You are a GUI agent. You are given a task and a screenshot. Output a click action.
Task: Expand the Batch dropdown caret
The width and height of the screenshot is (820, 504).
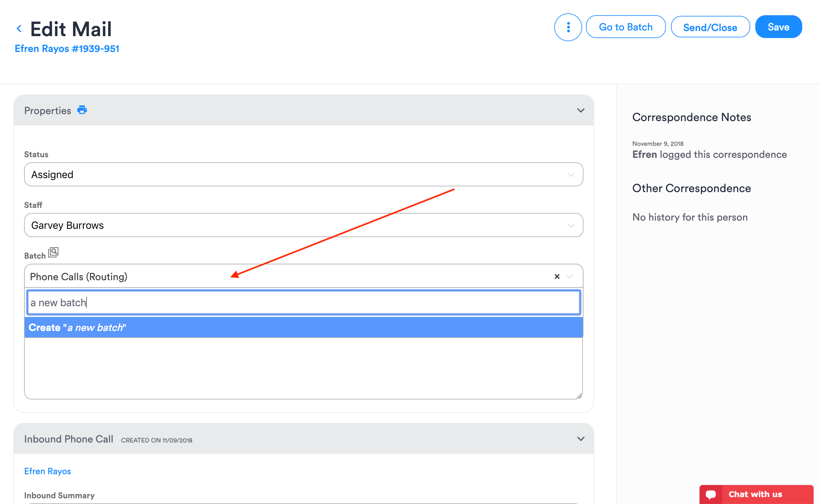coord(570,276)
